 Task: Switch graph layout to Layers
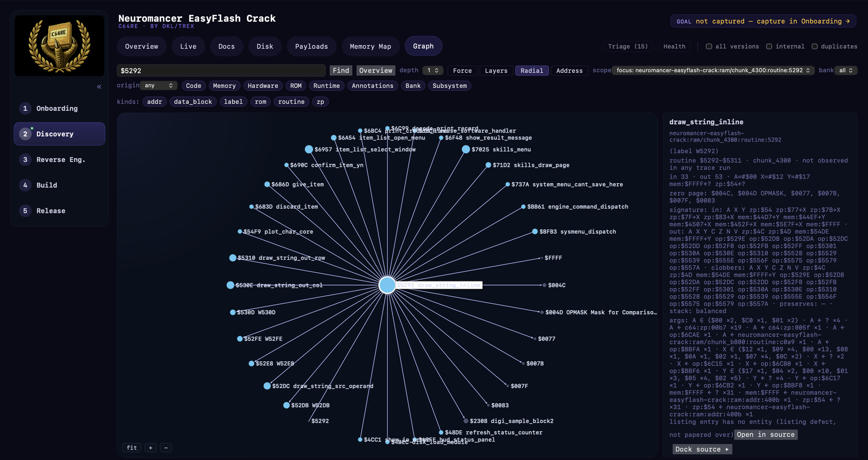pyautogui.click(x=496, y=71)
